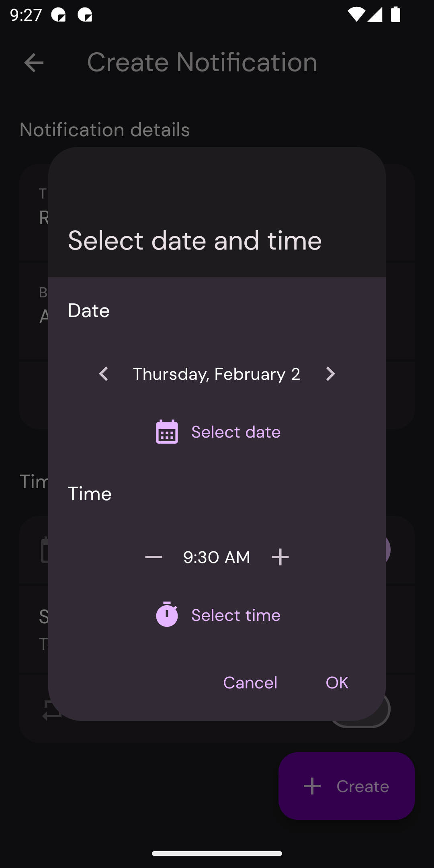This screenshot has height=868, width=434.
Task: Increase time with the plus button
Action: coord(280,557)
